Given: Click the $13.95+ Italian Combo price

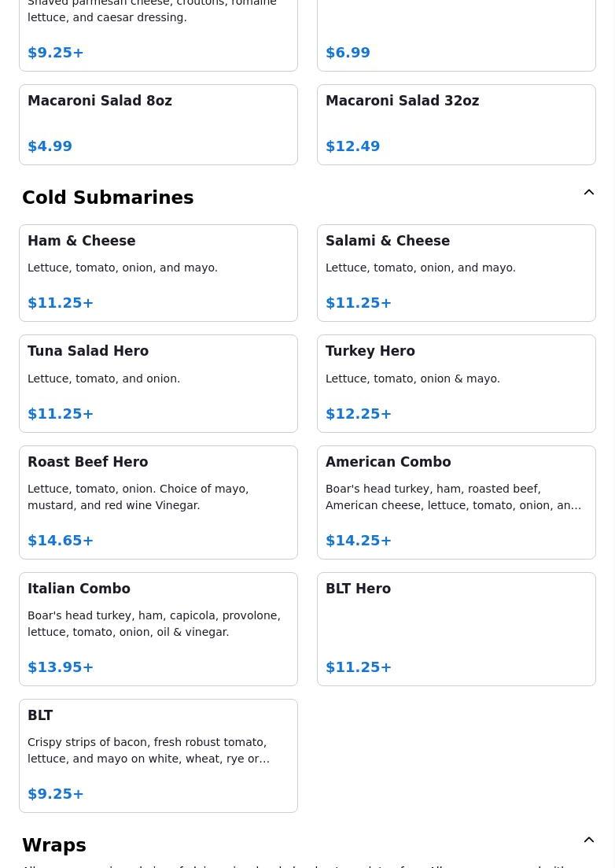Looking at the screenshot, I should [x=61, y=667].
